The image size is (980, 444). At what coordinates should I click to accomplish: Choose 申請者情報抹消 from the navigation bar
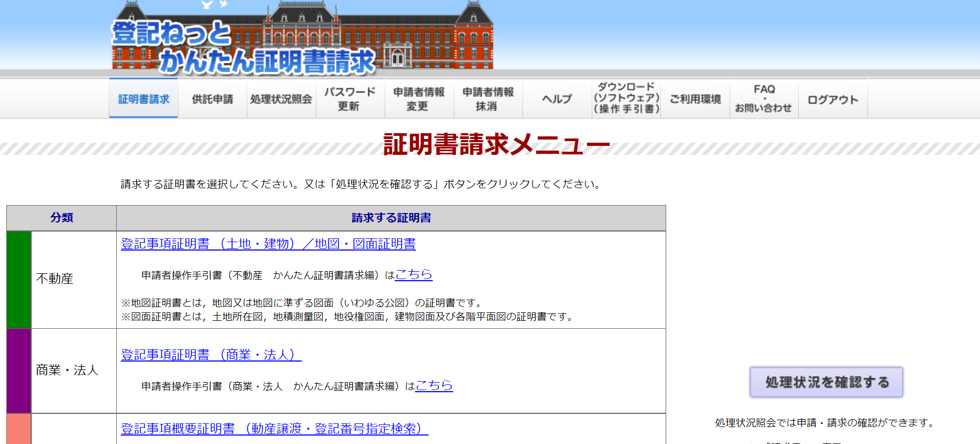(488, 99)
